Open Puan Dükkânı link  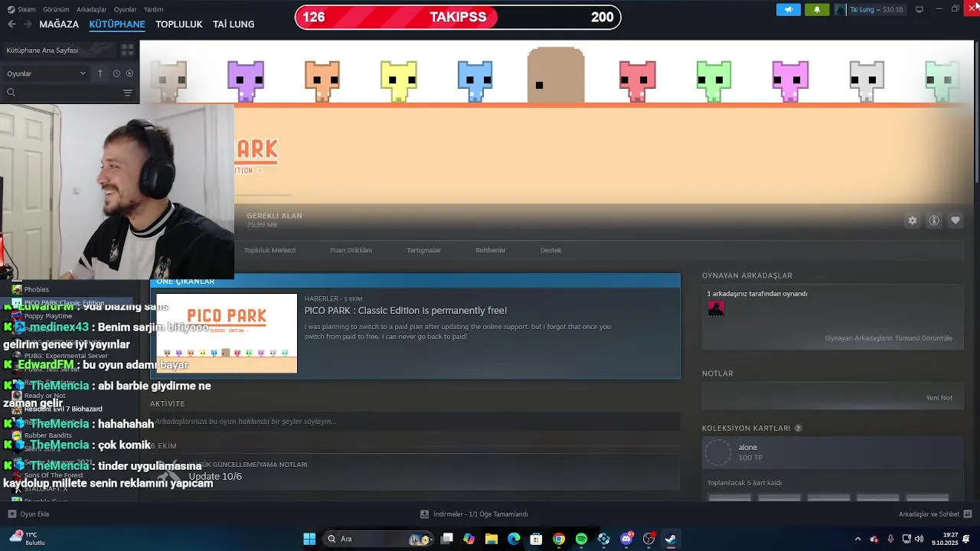pos(351,250)
